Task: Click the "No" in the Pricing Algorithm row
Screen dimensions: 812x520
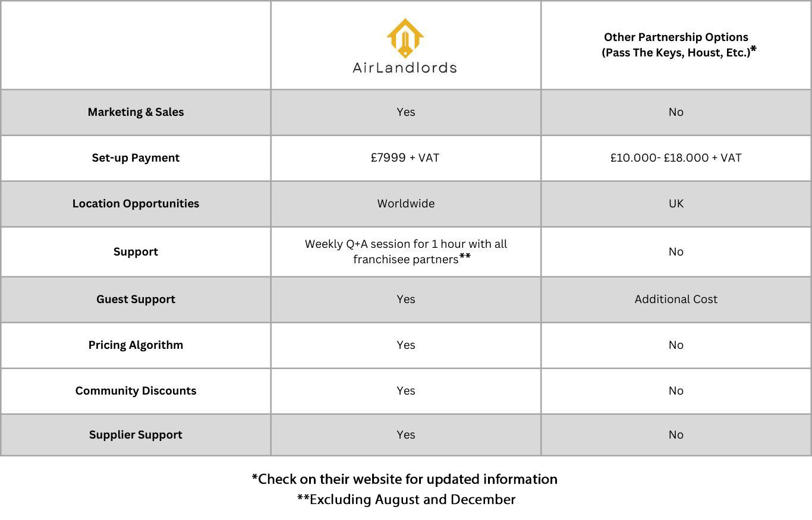Action: pos(676,345)
